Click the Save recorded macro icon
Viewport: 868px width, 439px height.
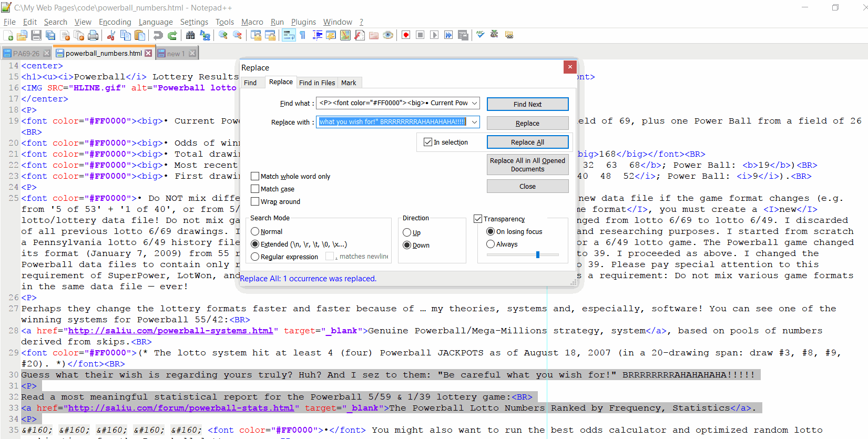(463, 35)
